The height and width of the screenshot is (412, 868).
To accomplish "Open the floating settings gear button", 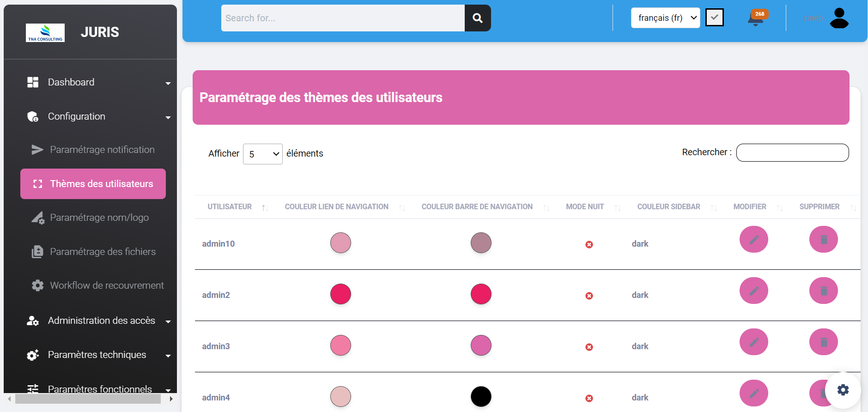I will coord(843,390).
